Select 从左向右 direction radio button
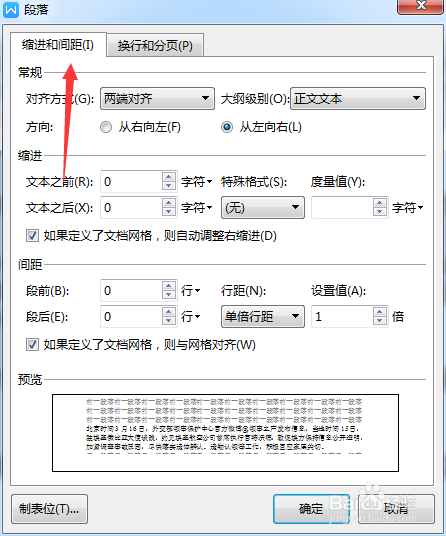The height and width of the screenshot is (536, 446). click(x=227, y=127)
